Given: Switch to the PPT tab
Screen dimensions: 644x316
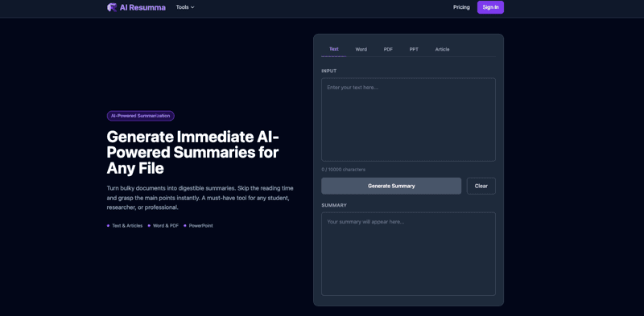Looking at the screenshot, I should pyautogui.click(x=414, y=49).
